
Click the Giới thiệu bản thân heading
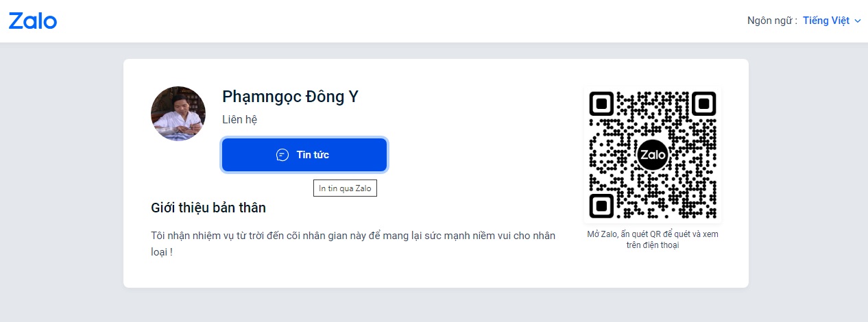point(208,208)
